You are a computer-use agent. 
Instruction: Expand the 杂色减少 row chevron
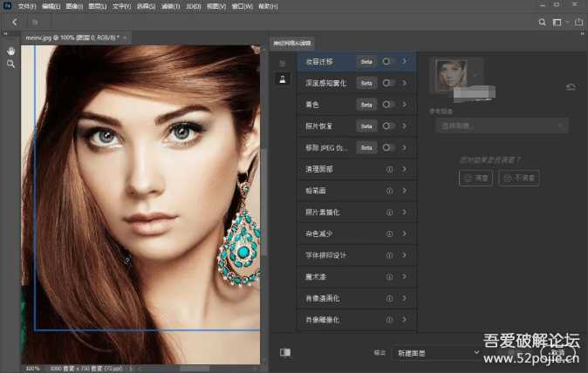(404, 234)
